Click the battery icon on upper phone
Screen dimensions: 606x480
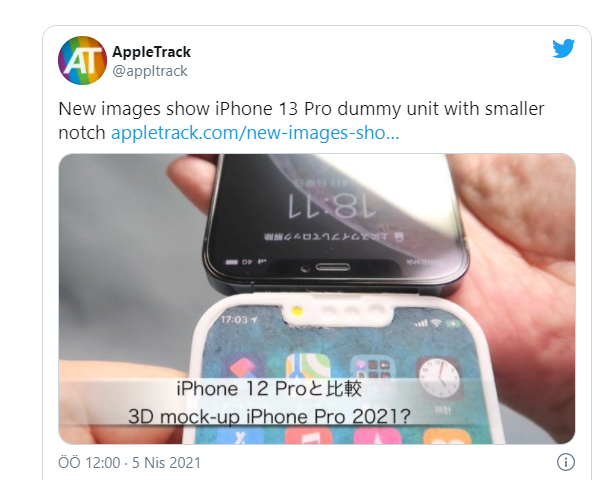232,262
